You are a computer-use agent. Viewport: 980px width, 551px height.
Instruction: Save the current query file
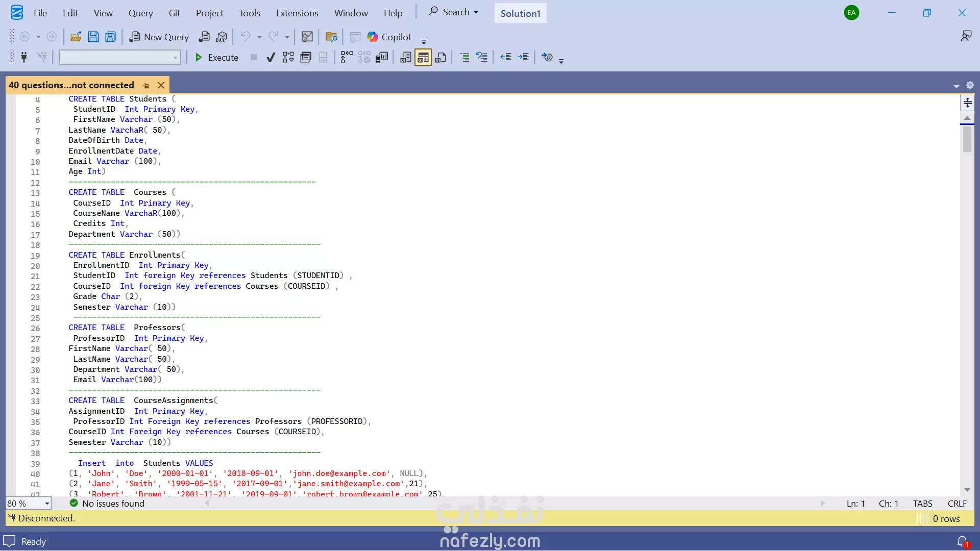click(x=93, y=37)
